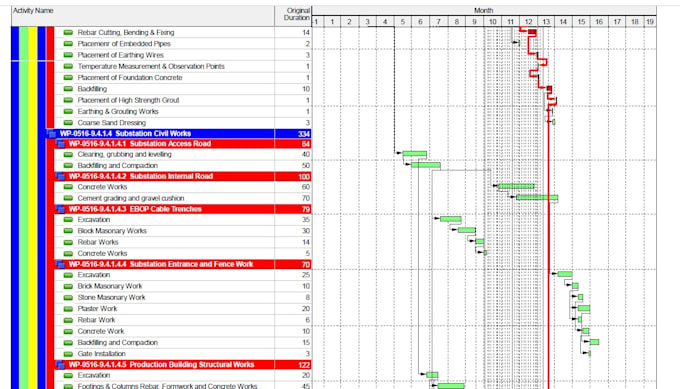Click the Clearing, grubbing and levelling icon

click(68, 154)
